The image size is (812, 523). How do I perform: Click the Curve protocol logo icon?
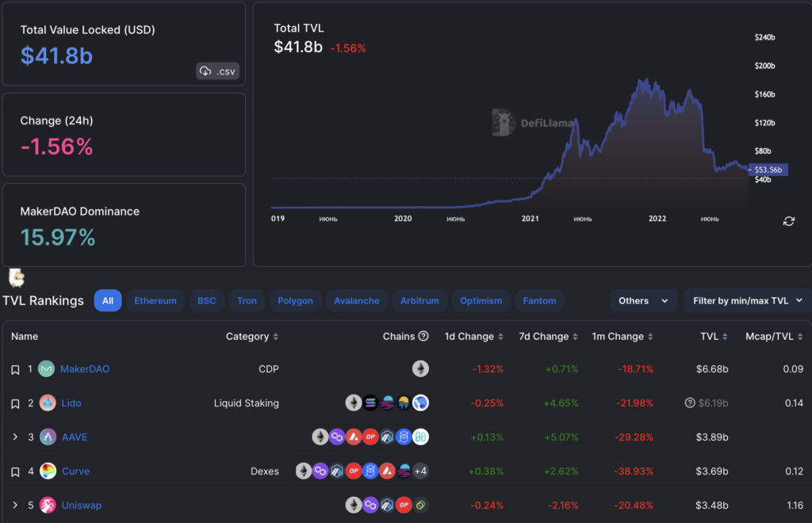click(x=48, y=471)
